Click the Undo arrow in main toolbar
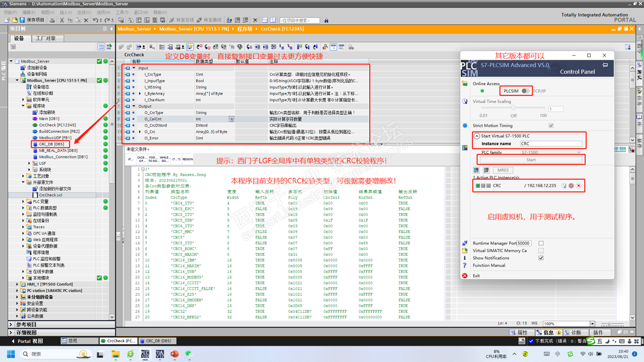This screenshot has height=362, width=644. click(x=96, y=20)
